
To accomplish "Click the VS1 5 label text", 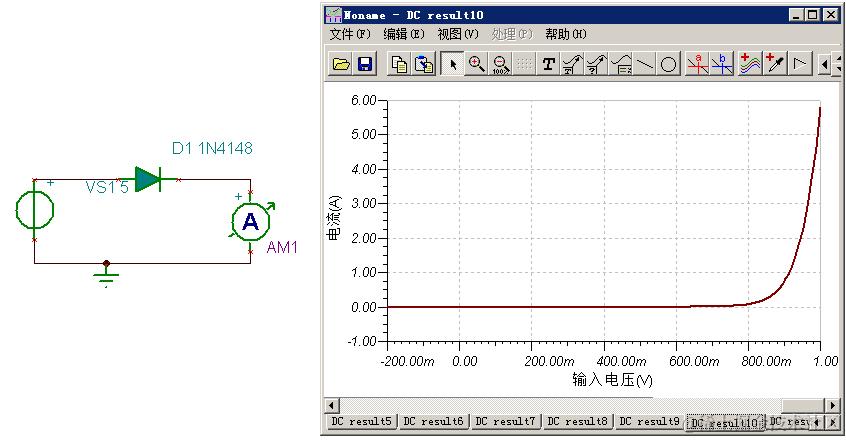I will pos(107,187).
